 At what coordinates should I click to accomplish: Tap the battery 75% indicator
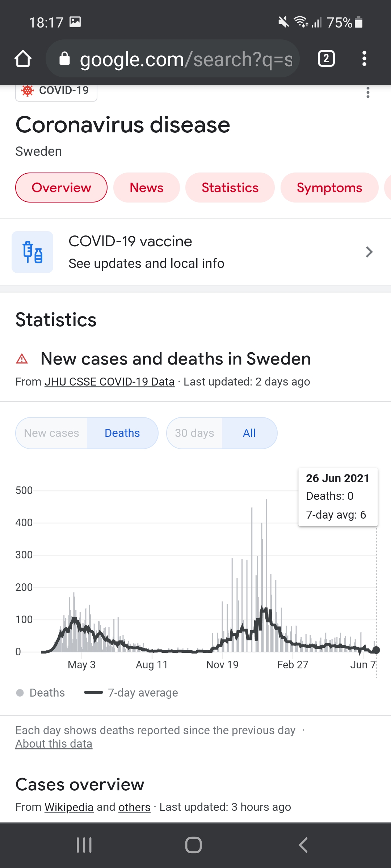point(345,22)
